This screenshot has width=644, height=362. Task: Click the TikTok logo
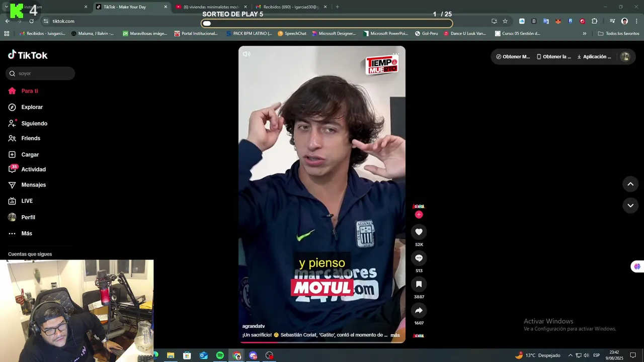(x=28, y=55)
